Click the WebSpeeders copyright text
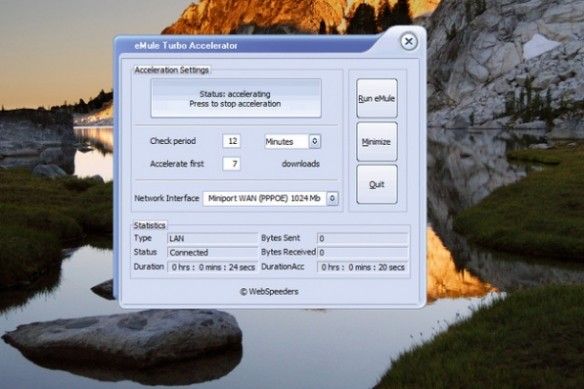 (x=269, y=292)
